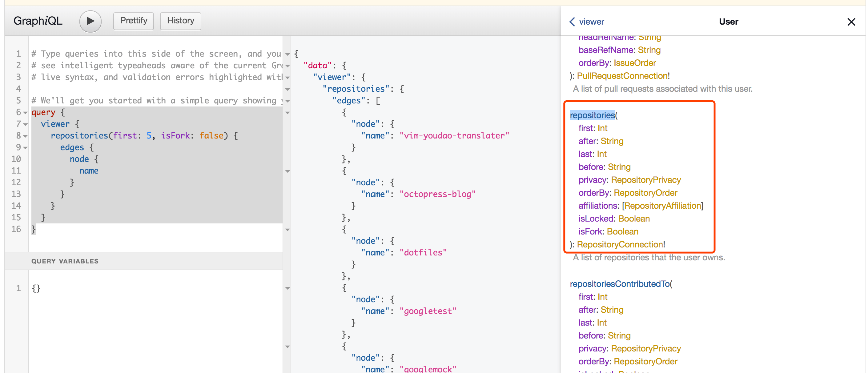Collapse the query block at line 6
868x373 pixels.
coord(25,113)
